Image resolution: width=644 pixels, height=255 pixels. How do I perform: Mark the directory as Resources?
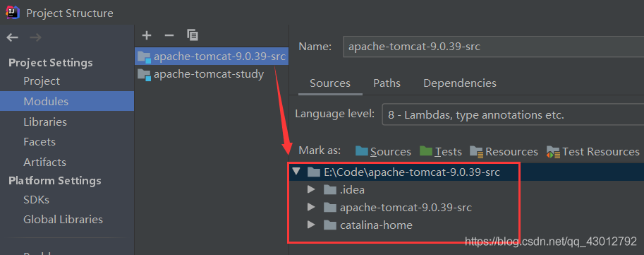[x=504, y=151]
